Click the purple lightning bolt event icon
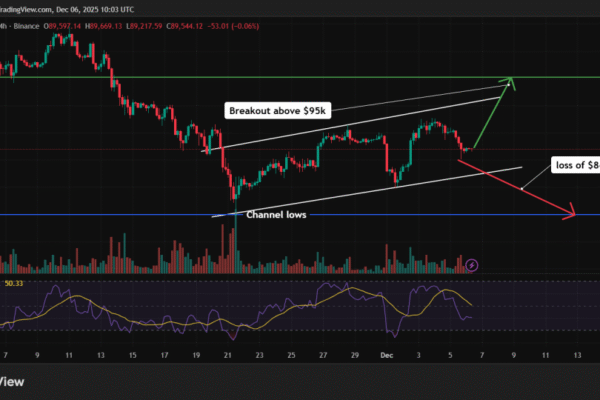 tap(472, 265)
